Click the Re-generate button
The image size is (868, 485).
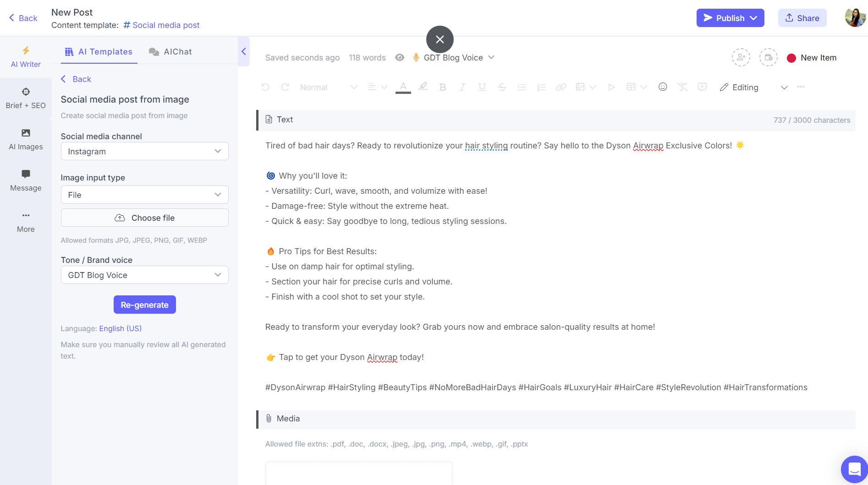tap(145, 305)
